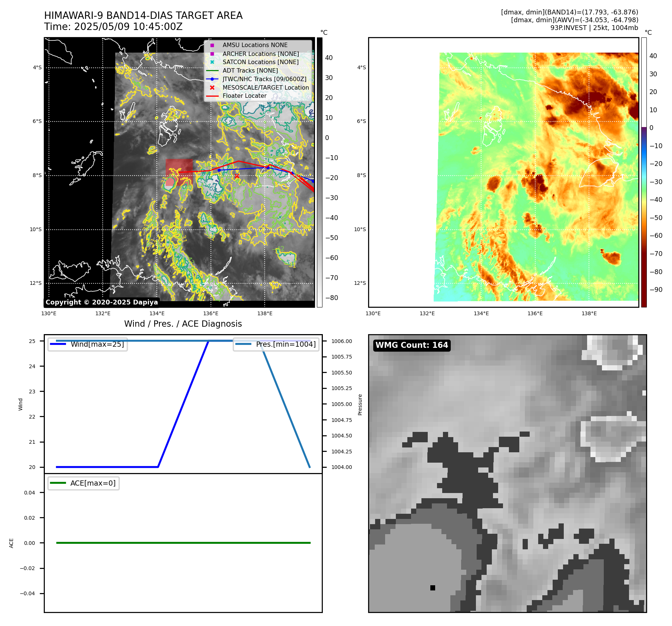Click the 0.04 tick on the ACE axis
672x626 pixels.
tap(30, 493)
